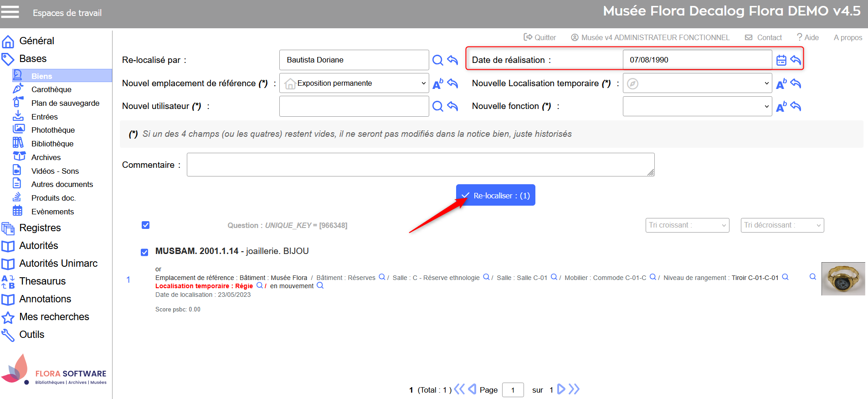Click the A-b icon beside Nouvel emplacement de référence
Screen dimensions: 868x399
pyautogui.click(x=437, y=83)
